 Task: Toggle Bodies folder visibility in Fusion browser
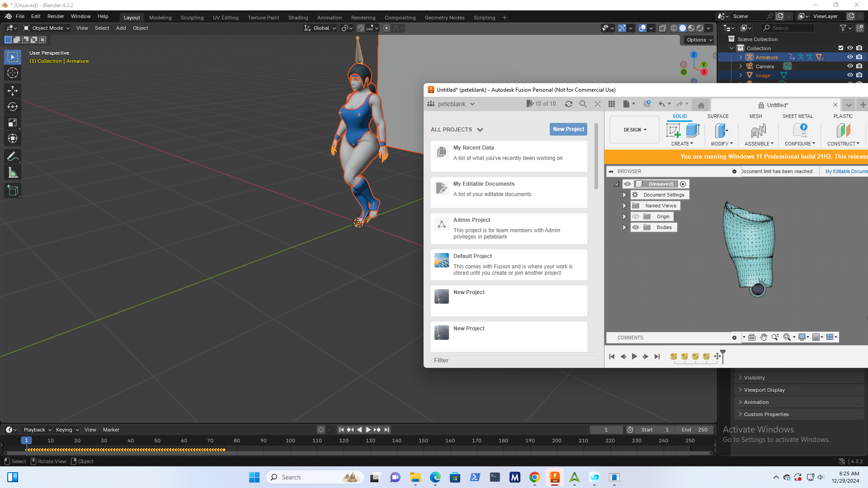[x=636, y=227]
